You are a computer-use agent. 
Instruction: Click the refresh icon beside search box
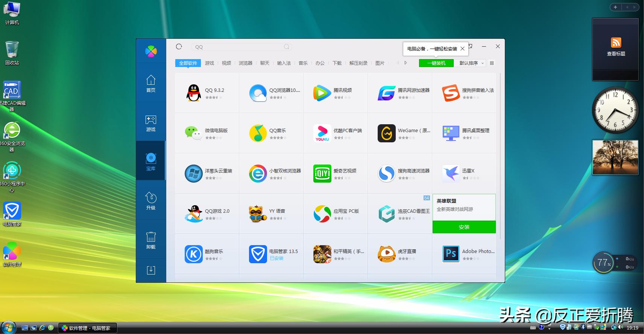(x=179, y=47)
